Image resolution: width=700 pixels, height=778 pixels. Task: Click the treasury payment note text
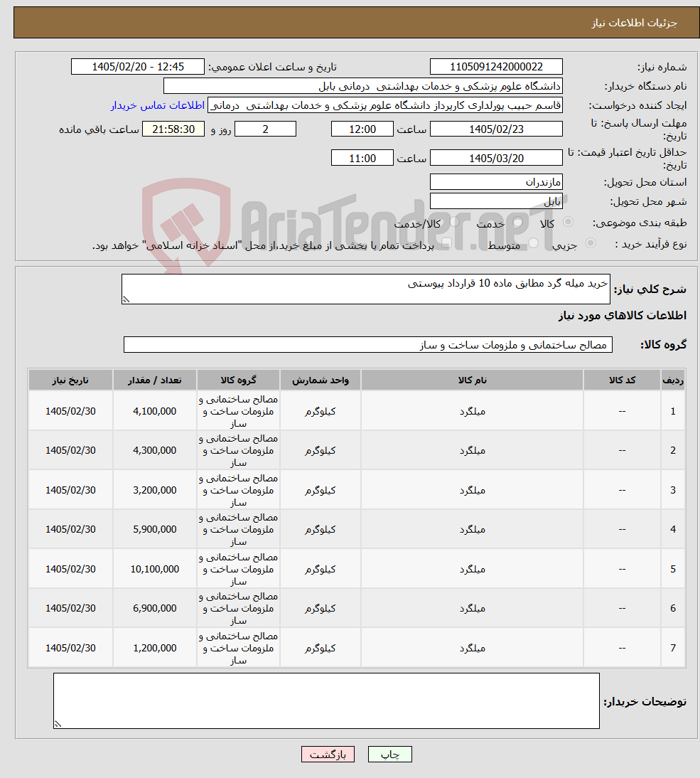point(263,245)
